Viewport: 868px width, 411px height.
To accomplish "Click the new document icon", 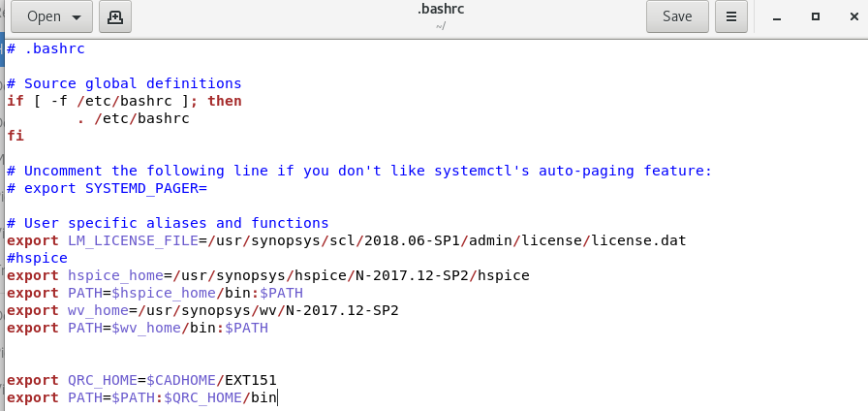I will 115,16.
